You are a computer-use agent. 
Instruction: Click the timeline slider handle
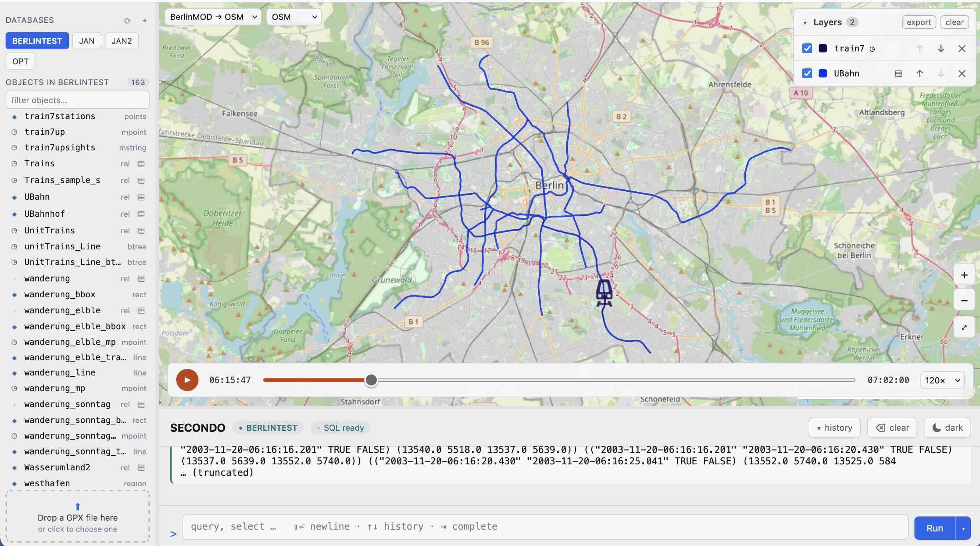click(371, 380)
